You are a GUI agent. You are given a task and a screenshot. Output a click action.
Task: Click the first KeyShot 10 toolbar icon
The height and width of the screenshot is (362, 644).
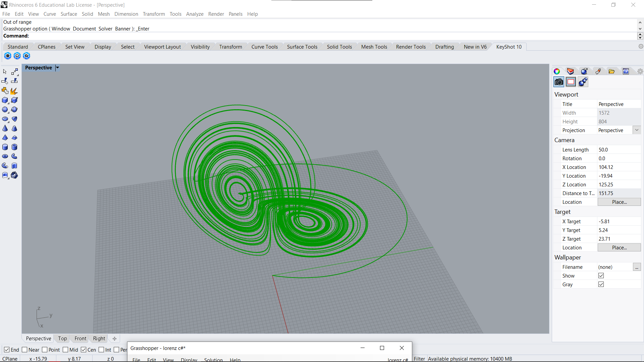[x=8, y=56]
